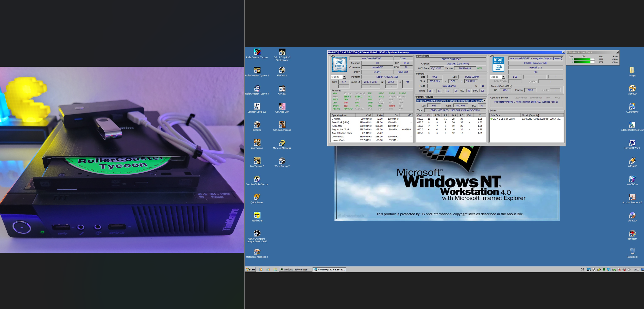Select the FlatOut 2 icon
644x309 pixels.
click(x=282, y=72)
